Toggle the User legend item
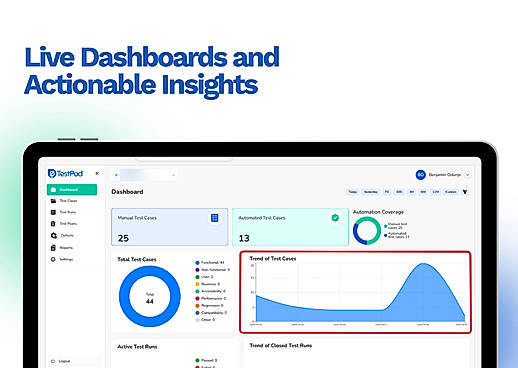This screenshot has height=368, width=518. pyautogui.click(x=204, y=277)
